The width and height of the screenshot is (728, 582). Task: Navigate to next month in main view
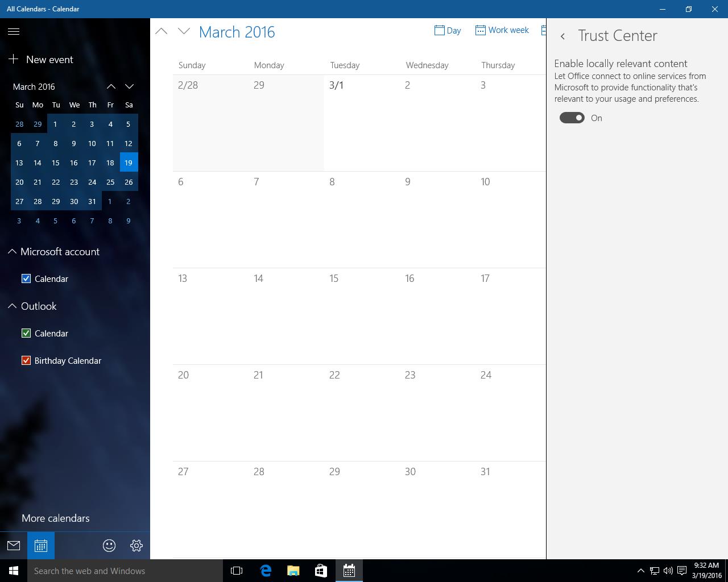(184, 31)
